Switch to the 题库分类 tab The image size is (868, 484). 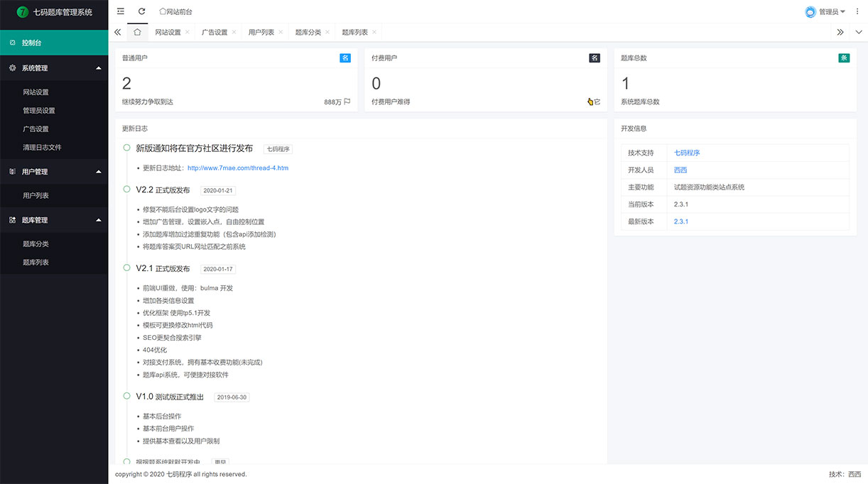pos(308,32)
